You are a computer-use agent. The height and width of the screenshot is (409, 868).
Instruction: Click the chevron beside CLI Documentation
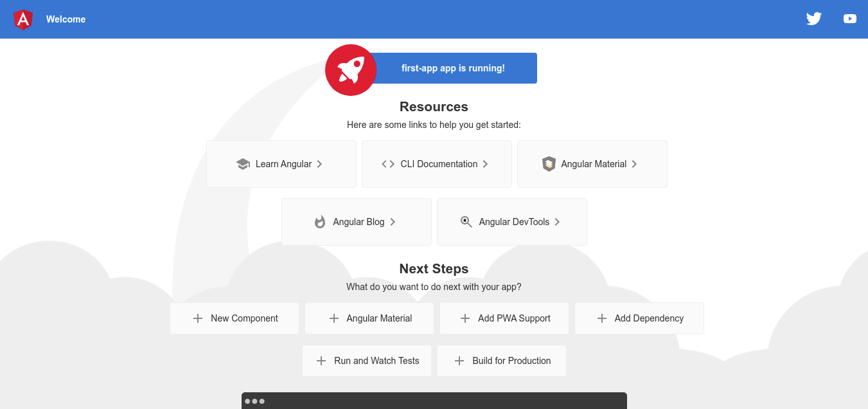485,164
